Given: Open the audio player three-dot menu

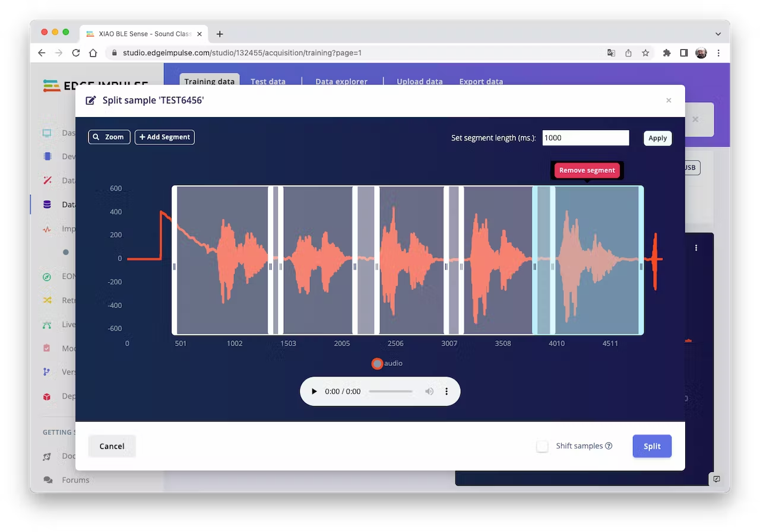Looking at the screenshot, I should (x=446, y=392).
